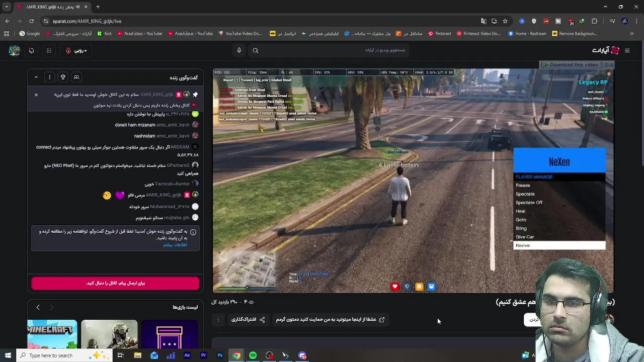
Task: Click translate page icon in address bar
Action: (x=484, y=21)
